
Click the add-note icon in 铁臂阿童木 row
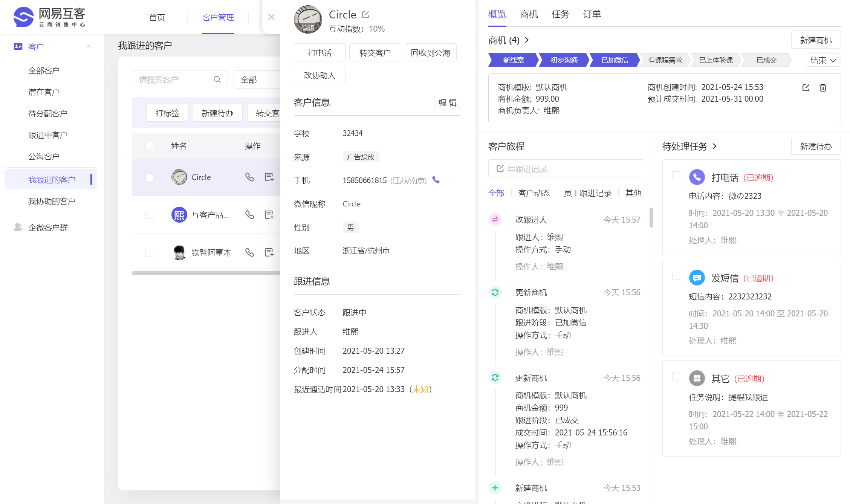(269, 252)
